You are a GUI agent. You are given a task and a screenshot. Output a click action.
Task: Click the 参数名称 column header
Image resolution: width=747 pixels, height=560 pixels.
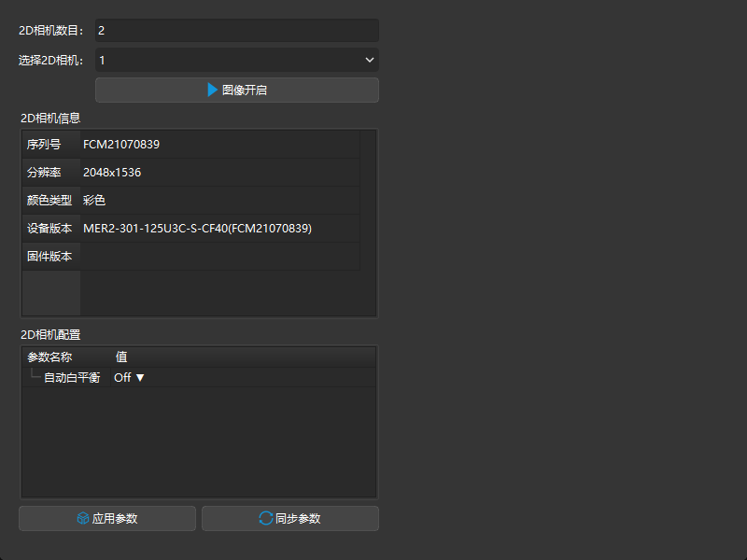coord(66,357)
